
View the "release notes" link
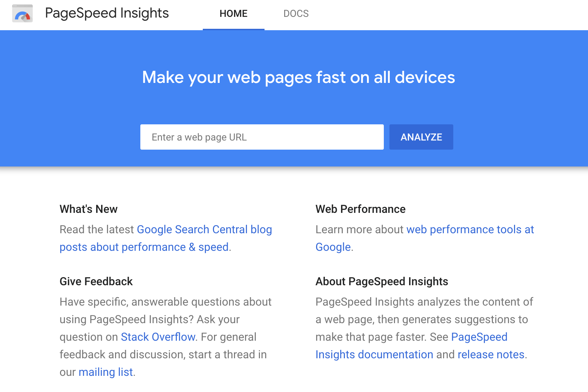pos(490,354)
